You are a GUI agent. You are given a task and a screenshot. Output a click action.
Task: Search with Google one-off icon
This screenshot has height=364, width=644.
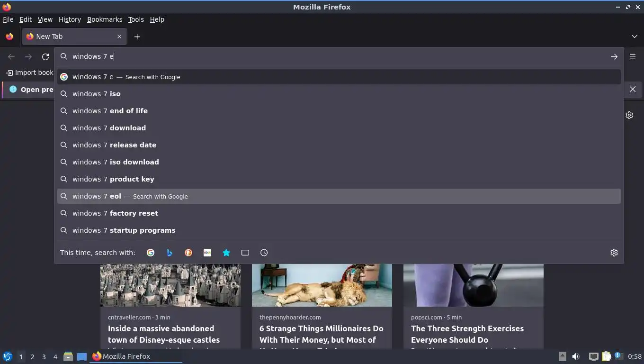151,253
